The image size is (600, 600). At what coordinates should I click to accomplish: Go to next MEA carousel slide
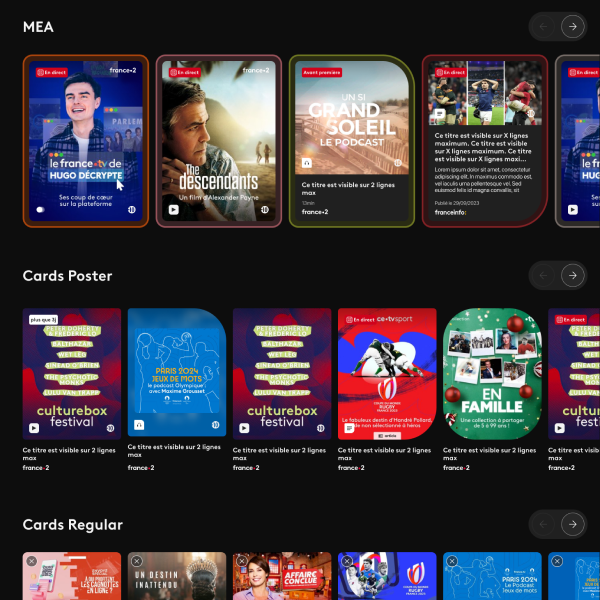click(572, 27)
